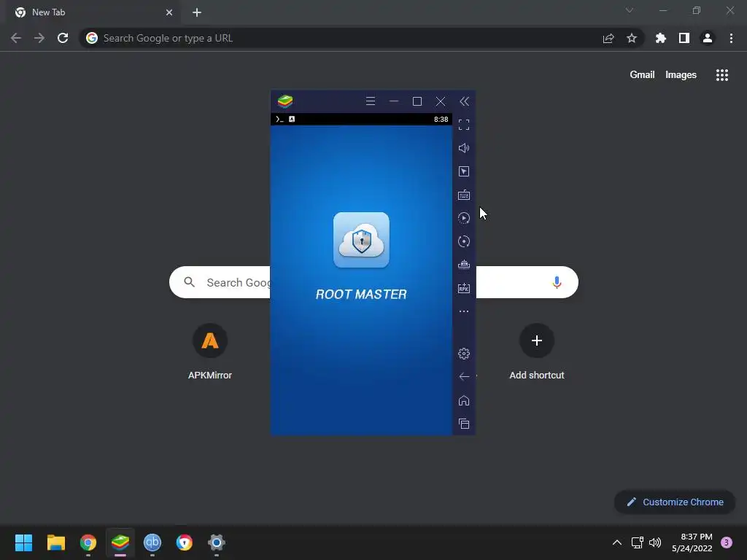This screenshot has height=560, width=747.
Task: Click Add shortcut button
Action: 536,351
